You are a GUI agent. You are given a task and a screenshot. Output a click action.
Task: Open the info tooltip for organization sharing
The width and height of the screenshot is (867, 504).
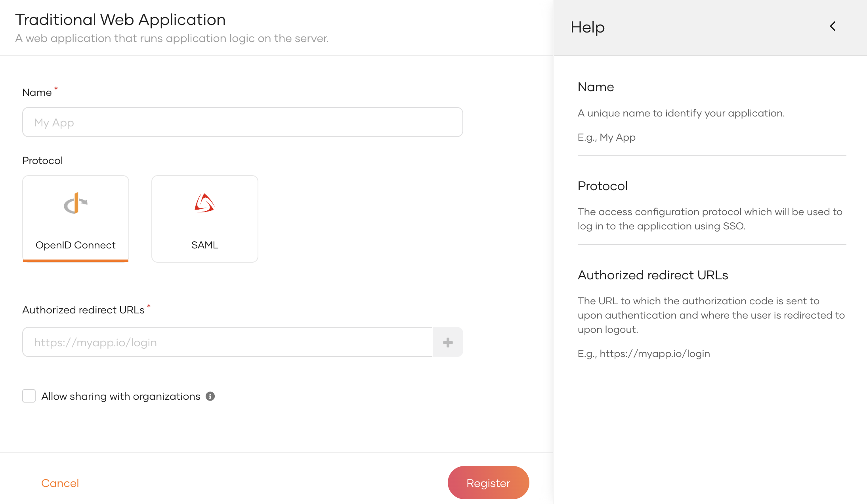tap(210, 396)
